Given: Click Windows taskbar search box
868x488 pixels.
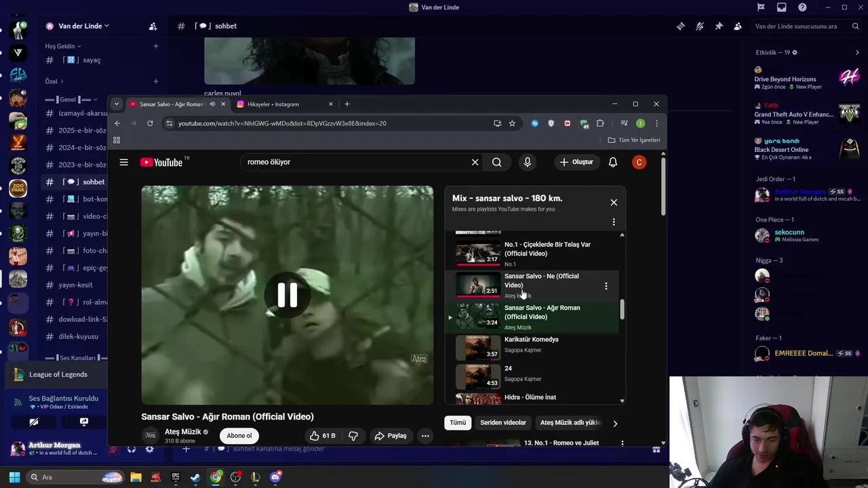Looking at the screenshot, I should coord(75,477).
